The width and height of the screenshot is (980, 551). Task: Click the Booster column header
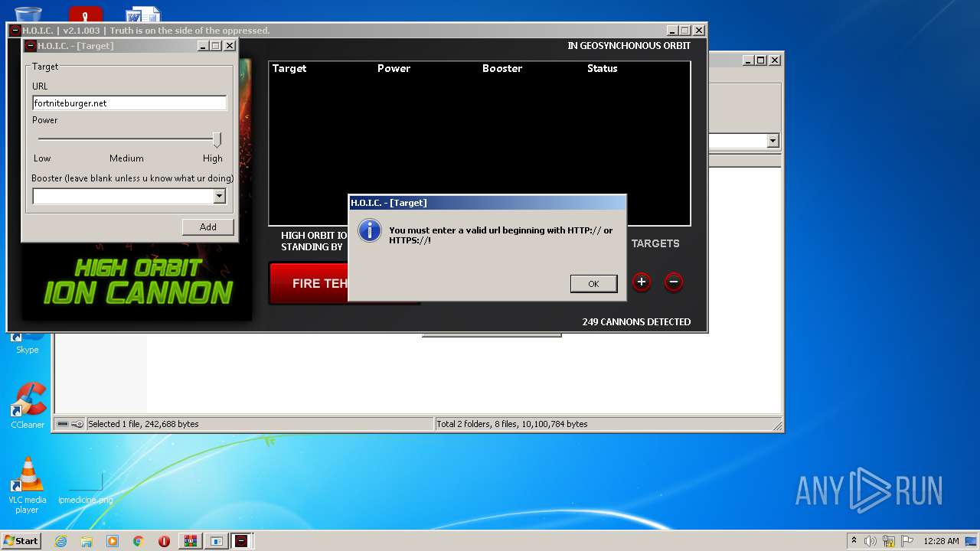coord(502,68)
